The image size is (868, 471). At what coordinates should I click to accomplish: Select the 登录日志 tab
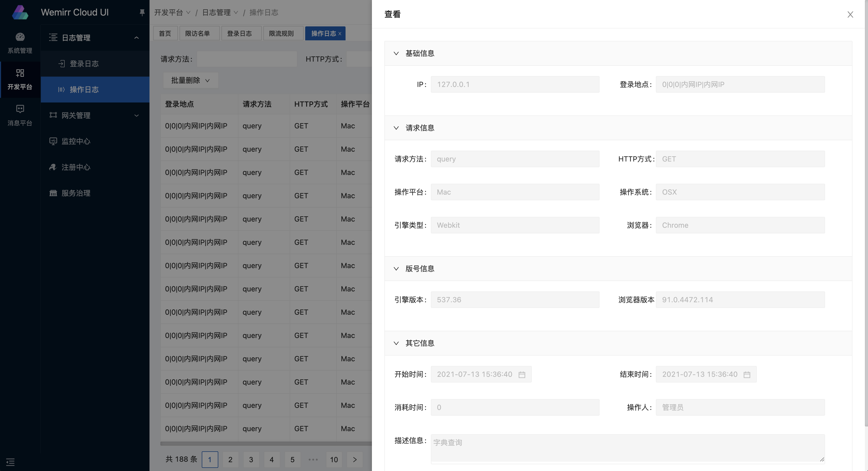point(239,33)
